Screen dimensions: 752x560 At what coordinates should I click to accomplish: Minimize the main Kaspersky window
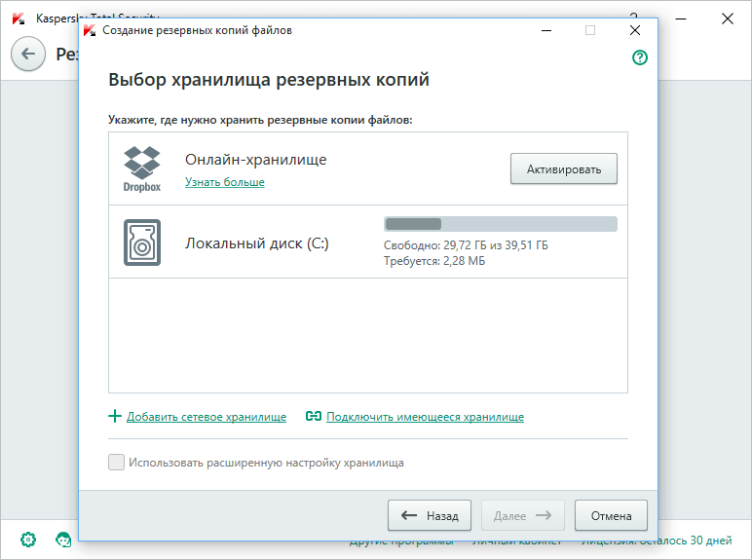(681, 19)
